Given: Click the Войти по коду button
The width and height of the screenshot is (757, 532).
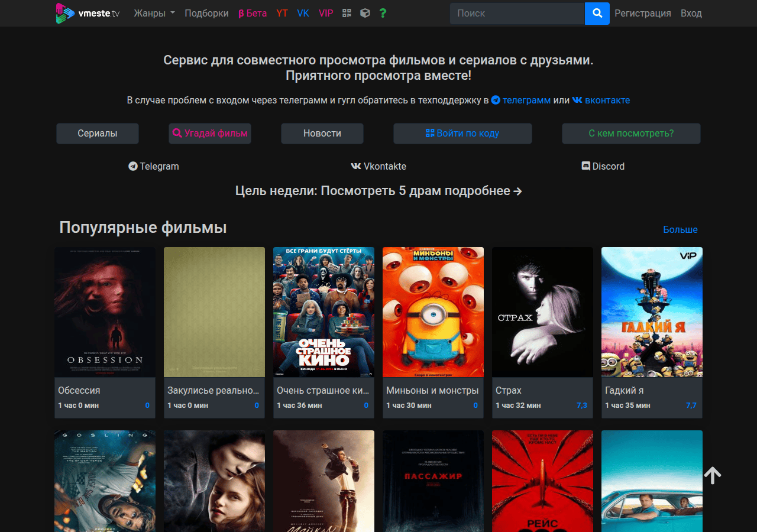Looking at the screenshot, I should coord(462,134).
